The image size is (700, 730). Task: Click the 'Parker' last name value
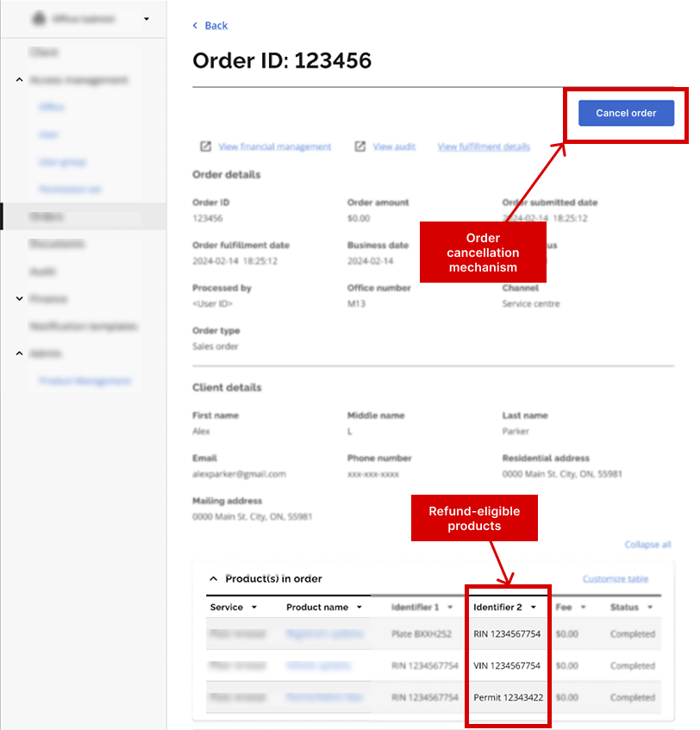click(x=516, y=431)
